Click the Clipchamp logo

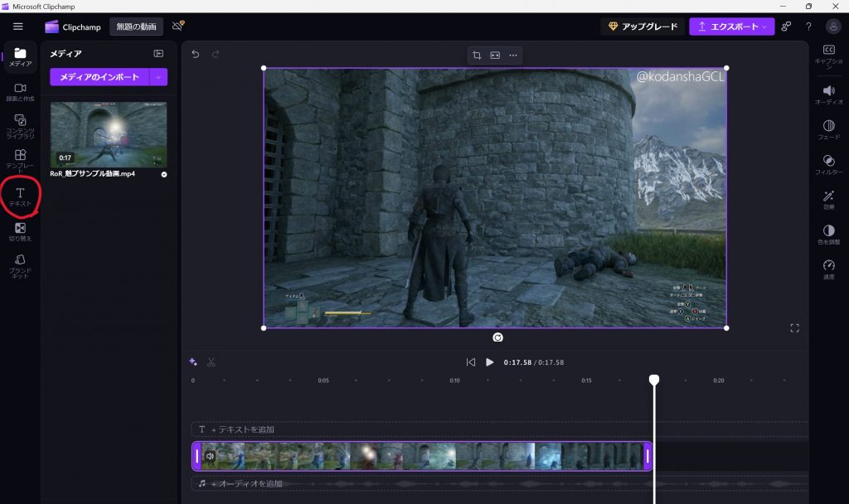(x=73, y=27)
